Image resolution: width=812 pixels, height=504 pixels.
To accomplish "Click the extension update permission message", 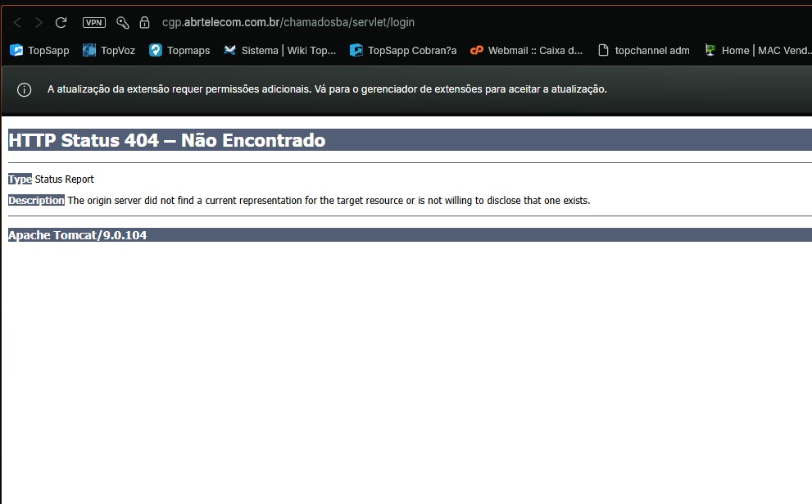I will tap(327, 89).
